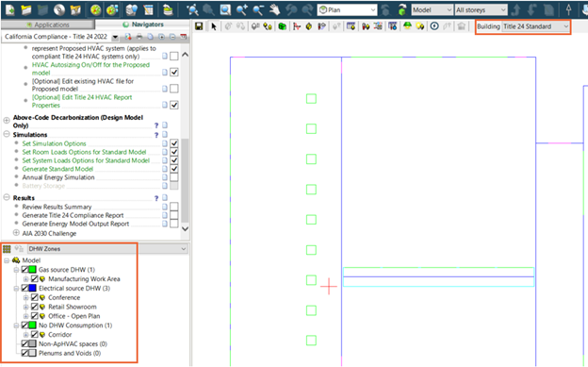Open the Building Title 24 Standard dropdown
The image size is (588, 367).
535,26
